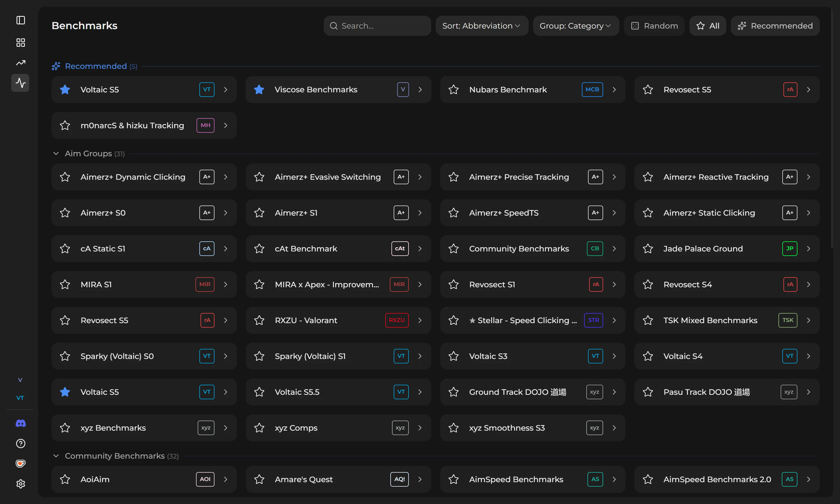Click the AOI badge on AoiAim
The image size is (840, 504).
(205, 479)
